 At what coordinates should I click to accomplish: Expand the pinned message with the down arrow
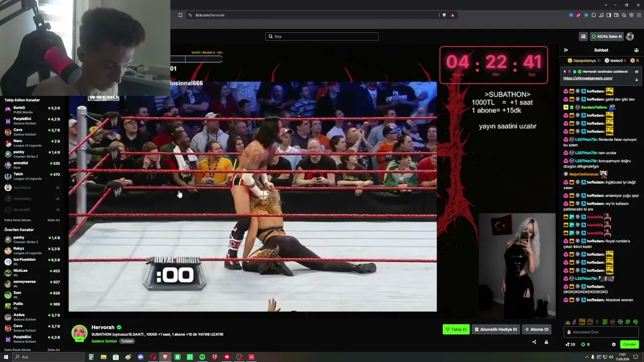[636, 79]
